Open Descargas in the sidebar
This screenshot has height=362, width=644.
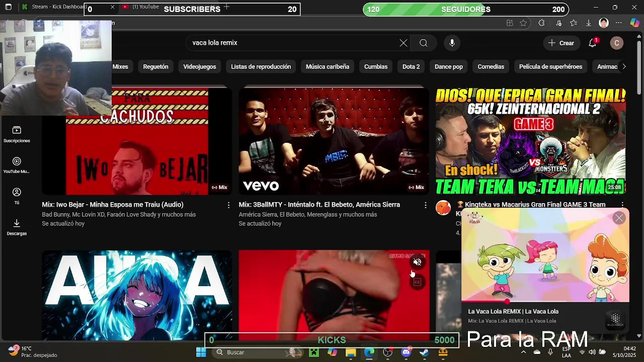(x=17, y=227)
